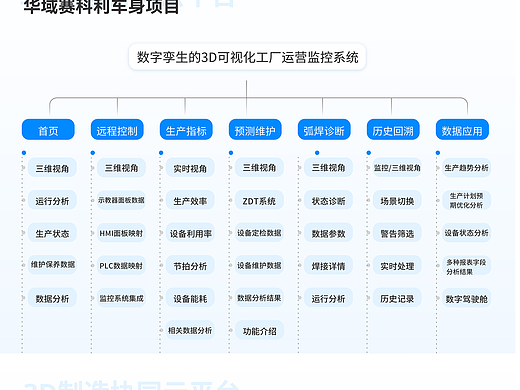Select the 设备能耗 item
Viewport: 520px width, 390px height.
[190, 298]
